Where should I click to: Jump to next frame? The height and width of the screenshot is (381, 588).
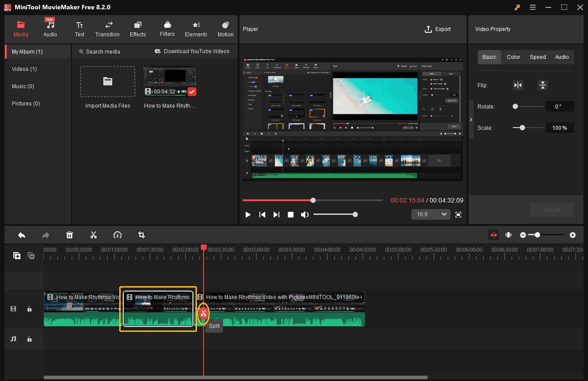(x=277, y=215)
